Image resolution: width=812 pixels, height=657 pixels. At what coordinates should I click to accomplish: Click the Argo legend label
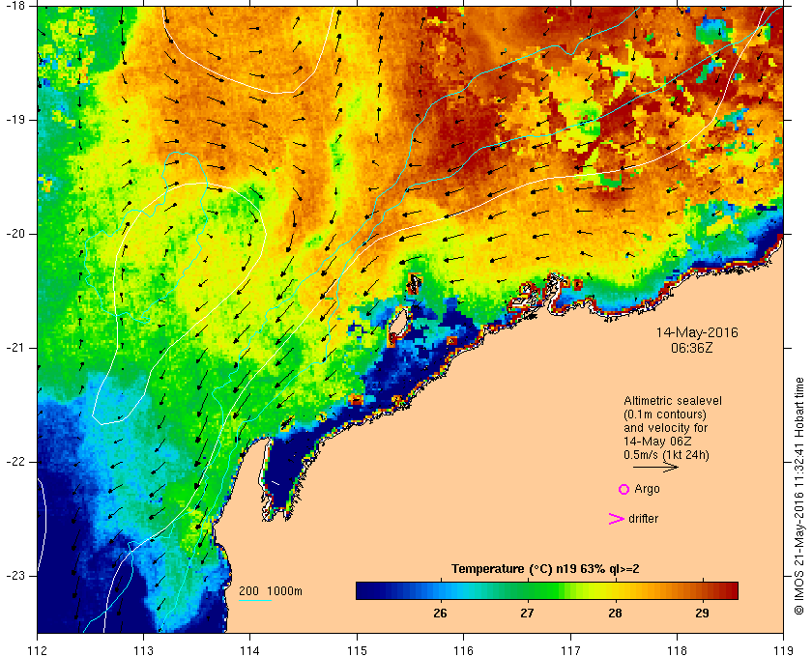pyautogui.click(x=647, y=489)
